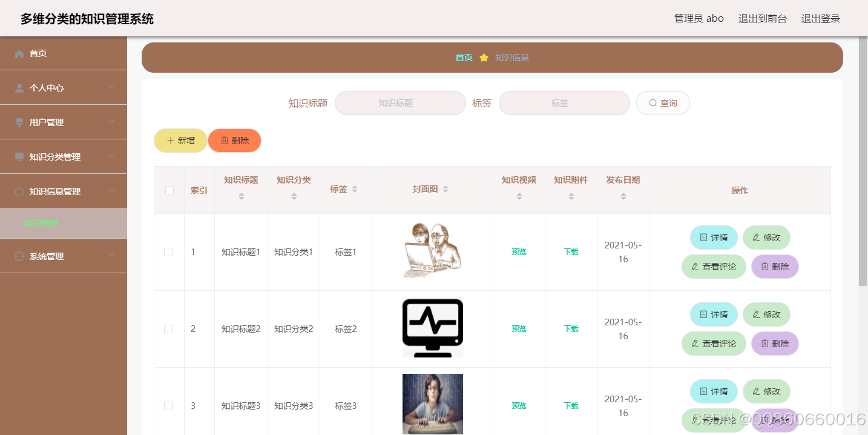The height and width of the screenshot is (435, 868).
Task: Collapse the 知识信息管理 menu chevron
Action: (x=111, y=191)
